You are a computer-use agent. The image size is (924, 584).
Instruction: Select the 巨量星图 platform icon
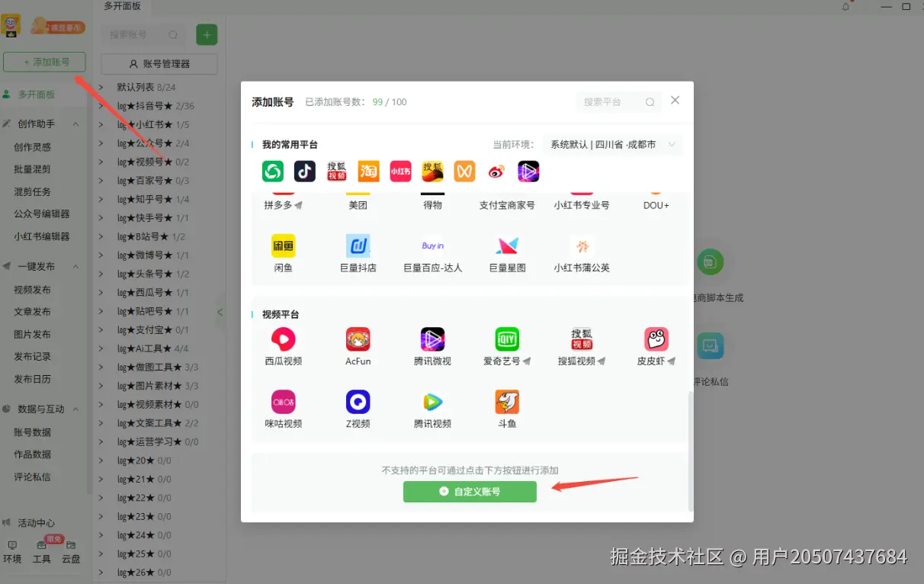pos(507,245)
